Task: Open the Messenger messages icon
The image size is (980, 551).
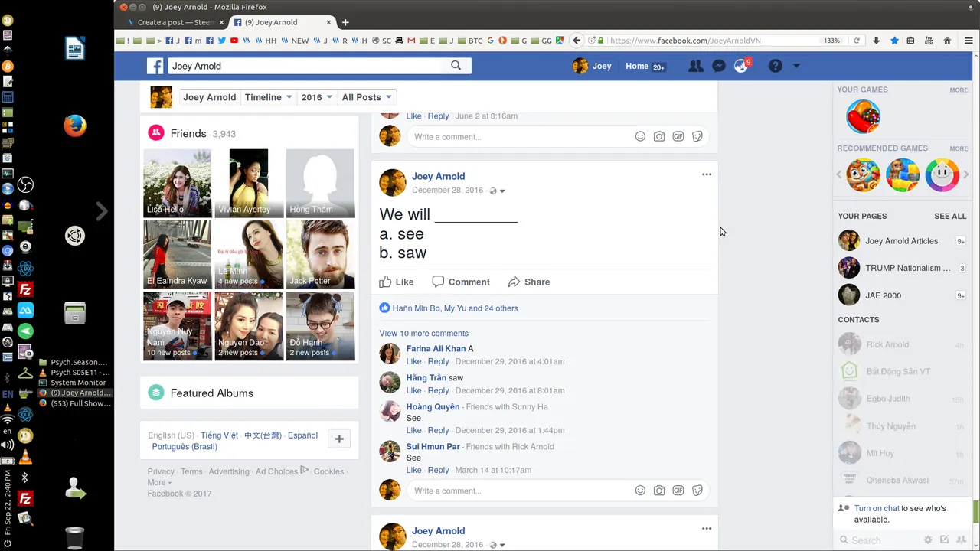Action: pos(718,67)
